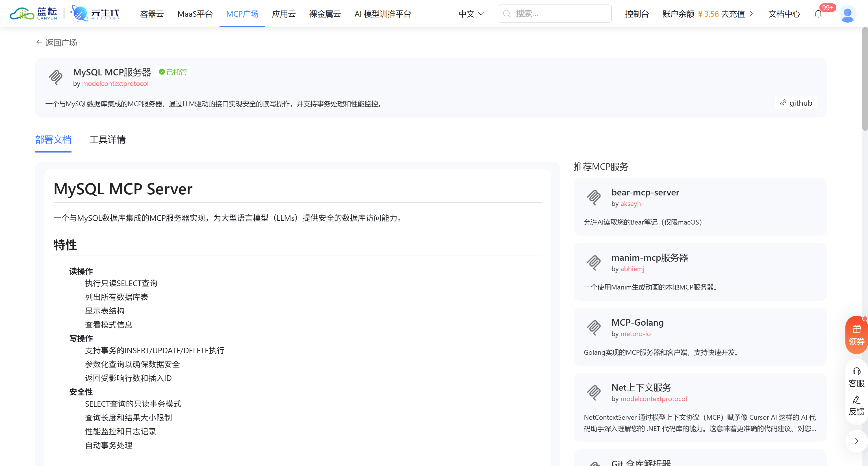
Task: Open the MaaS平台 menu item
Action: click(195, 14)
